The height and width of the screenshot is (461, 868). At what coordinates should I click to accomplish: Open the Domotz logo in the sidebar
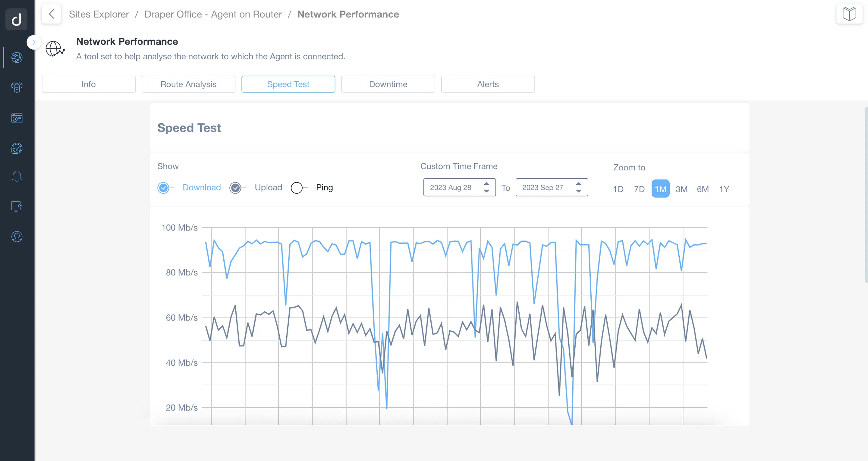[x=16, y=19]
